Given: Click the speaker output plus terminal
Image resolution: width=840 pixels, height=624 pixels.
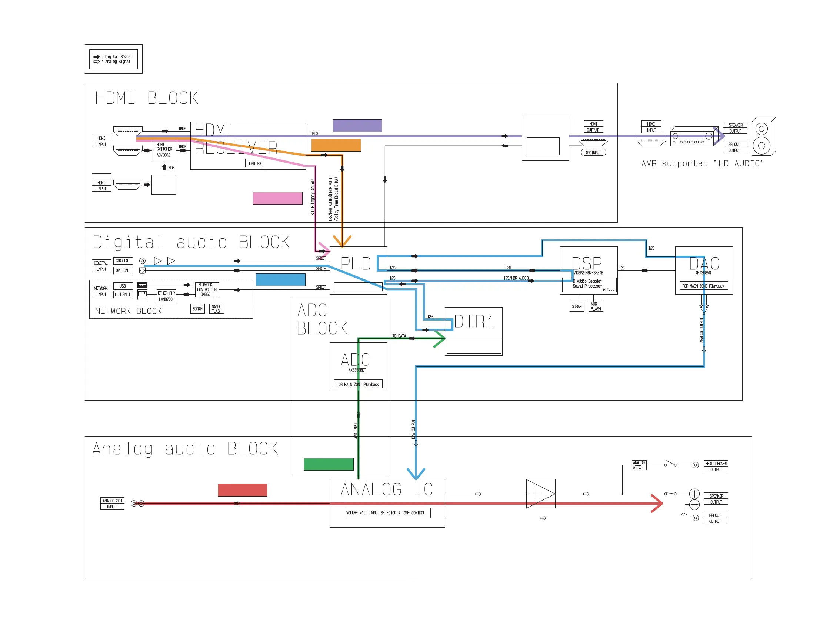Looking at the screenshot, I should (694, 494).
